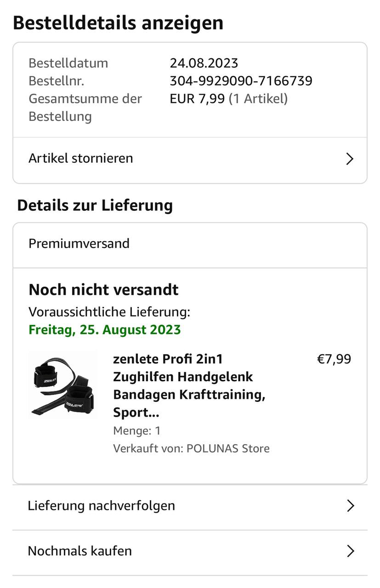Click the EUR 7,99 order total

198,98
